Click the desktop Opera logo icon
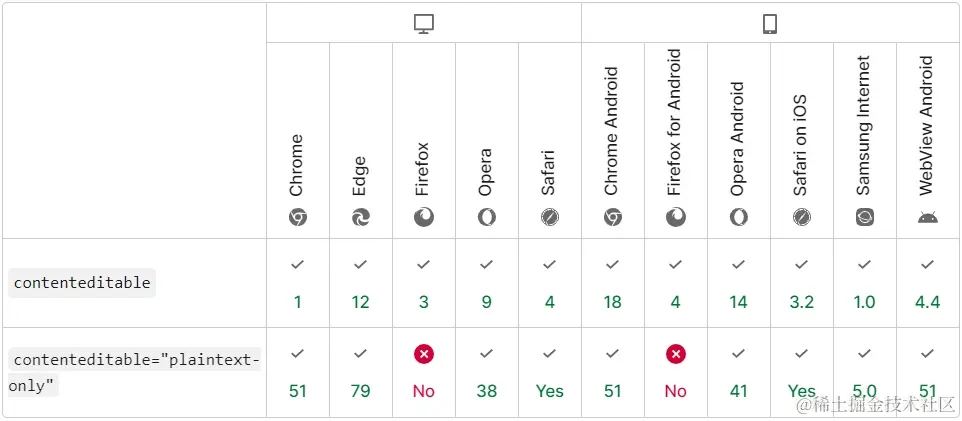 [x=486, y=217]
